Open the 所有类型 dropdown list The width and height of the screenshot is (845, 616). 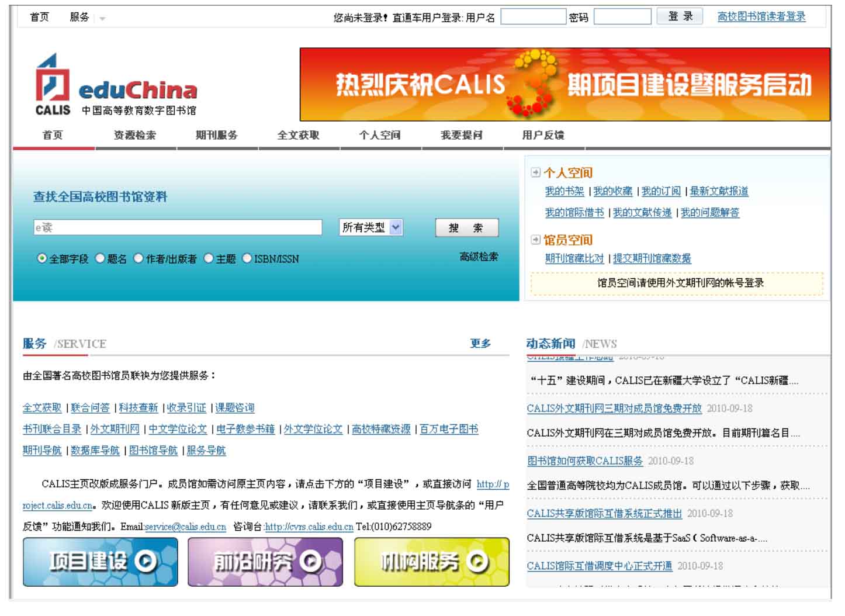(371, 227)
